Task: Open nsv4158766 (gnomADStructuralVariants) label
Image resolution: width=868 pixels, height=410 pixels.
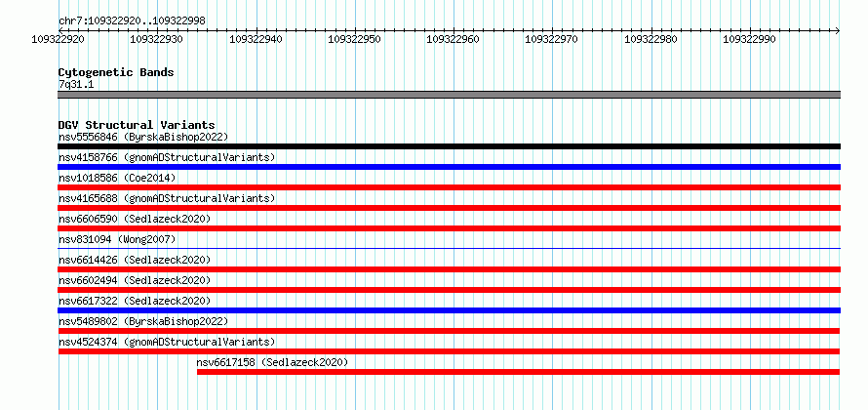Action: 167,157
